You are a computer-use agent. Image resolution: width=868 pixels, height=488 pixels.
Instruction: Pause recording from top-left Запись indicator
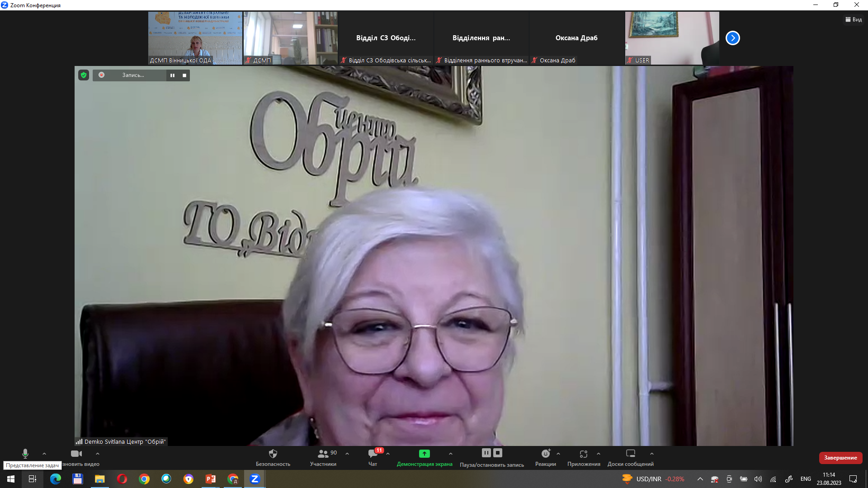click(x=172, y=75)
